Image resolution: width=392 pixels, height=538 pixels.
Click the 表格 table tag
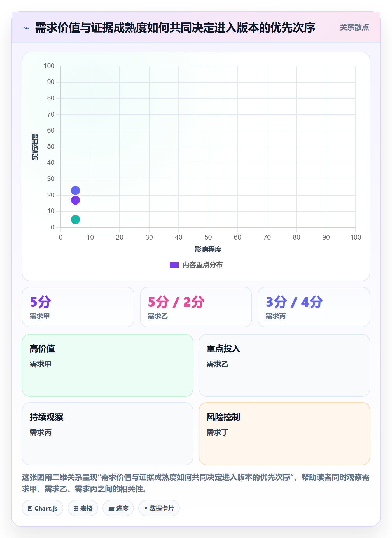coord(83,508)
